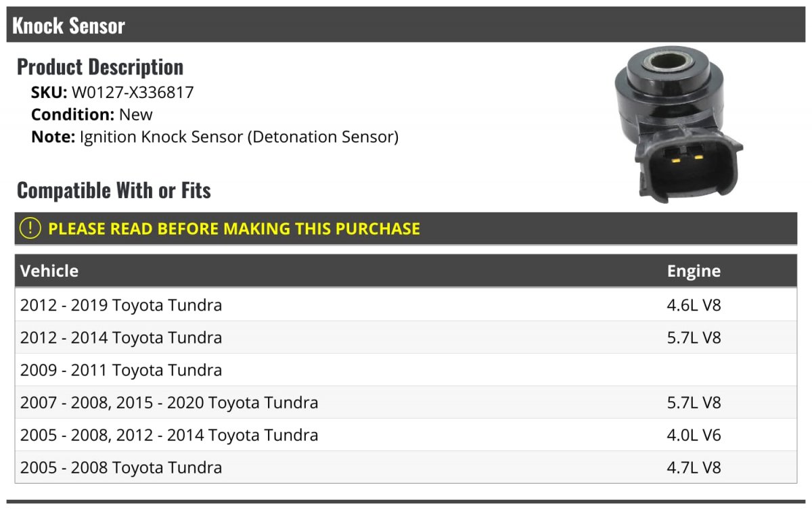Click the 2007 - 2008, 2015 - 2020 Tundra row
Image resolution: width=812 pixels, height=510 pixels.
click(406, 402)
